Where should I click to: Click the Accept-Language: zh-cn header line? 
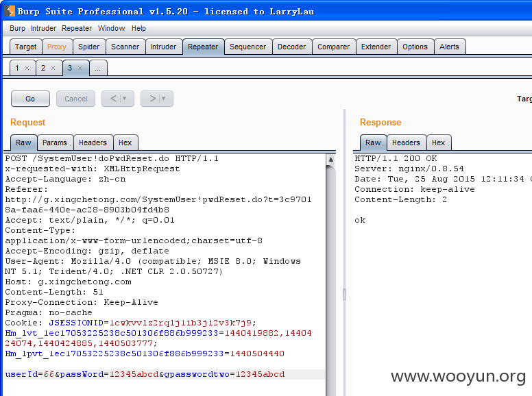(x=65, y=179)
